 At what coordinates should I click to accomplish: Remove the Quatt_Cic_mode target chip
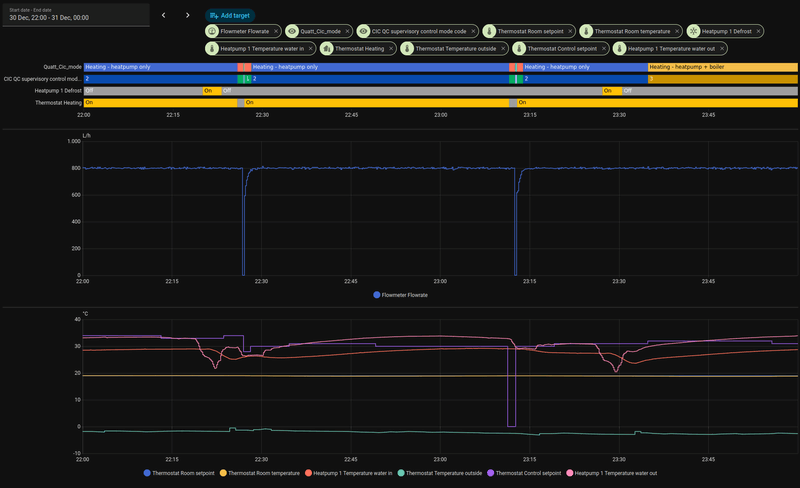(347, 31)
